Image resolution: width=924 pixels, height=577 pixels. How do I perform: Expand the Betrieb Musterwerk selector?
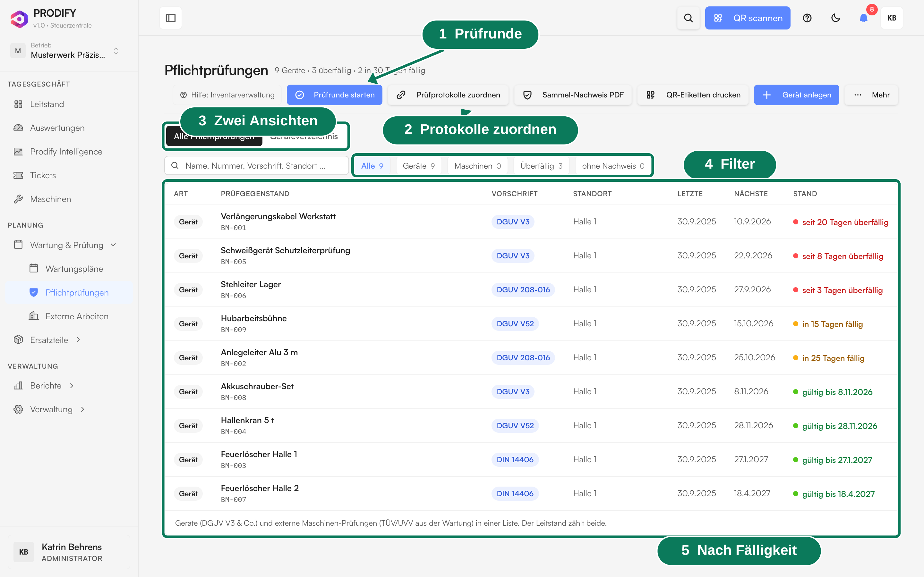click(65, 51)
